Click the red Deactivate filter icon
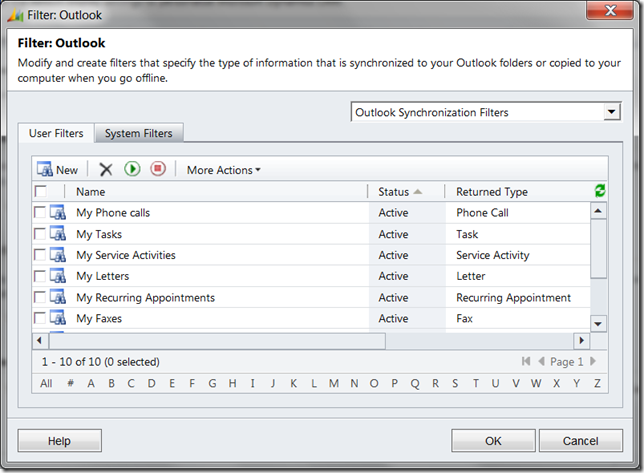 [x=158, y=169]
